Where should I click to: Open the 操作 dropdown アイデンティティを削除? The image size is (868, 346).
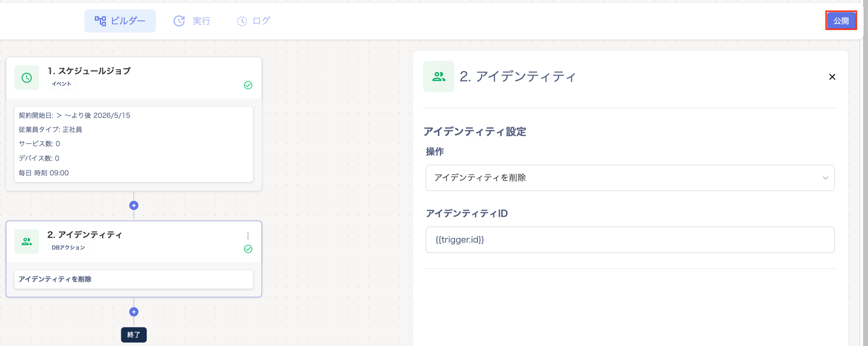click(x=630, y=178)
